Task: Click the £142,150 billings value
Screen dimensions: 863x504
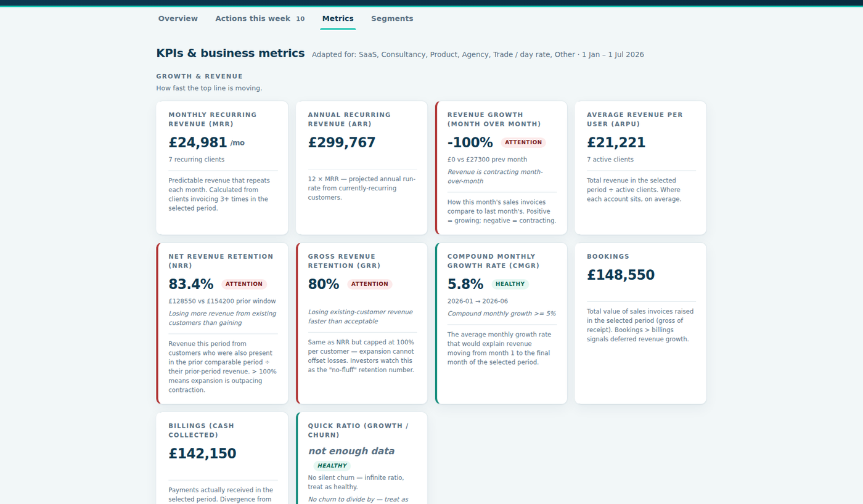Action: (202, 453)
